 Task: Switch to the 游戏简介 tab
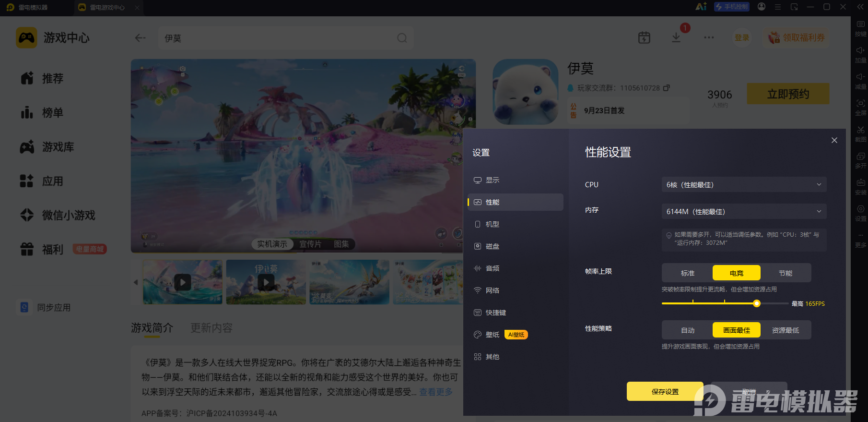(x=152, y=328)
